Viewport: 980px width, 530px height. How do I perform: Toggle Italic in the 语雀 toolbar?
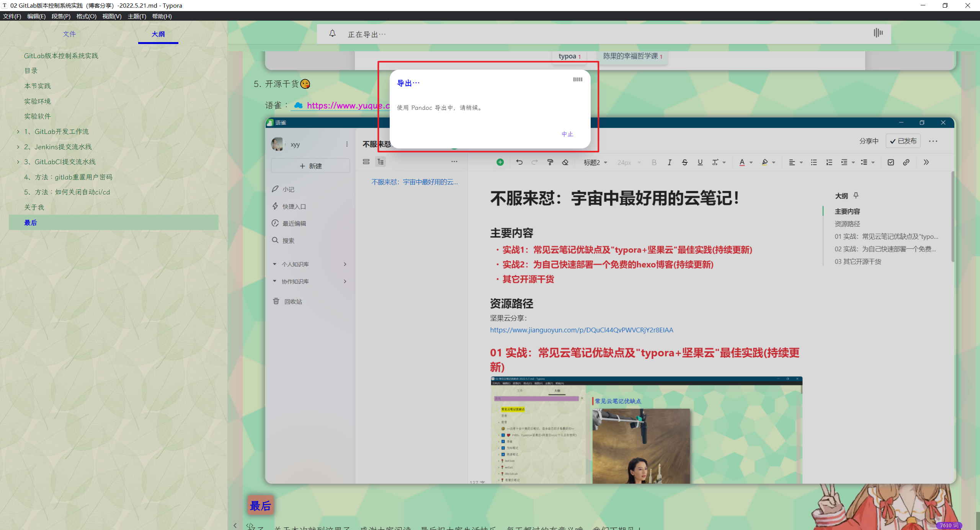[x=670, y=162]
